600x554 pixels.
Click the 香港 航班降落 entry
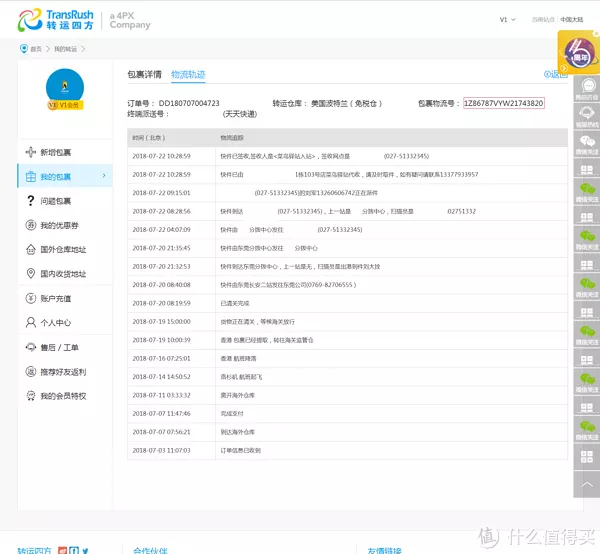point(238,358)
